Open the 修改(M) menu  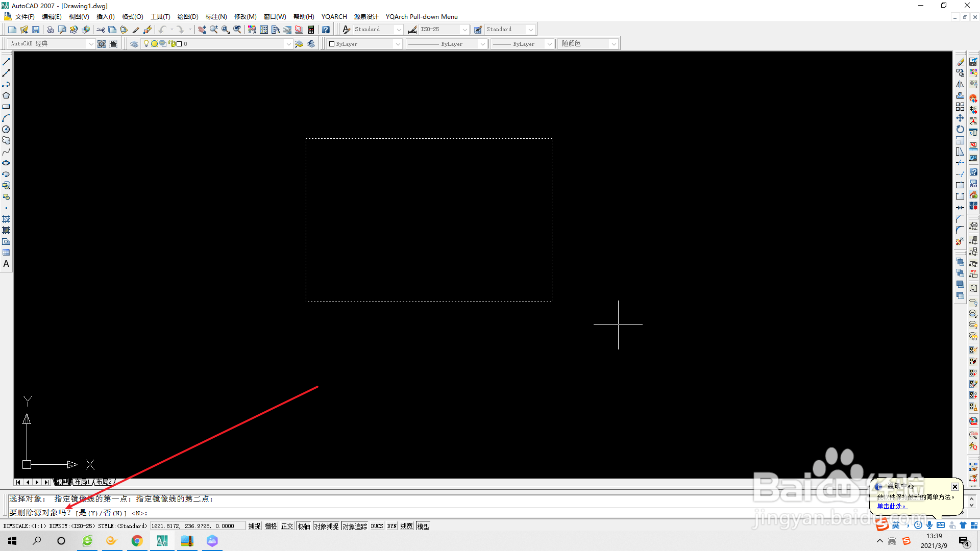(x=245, y=17)
